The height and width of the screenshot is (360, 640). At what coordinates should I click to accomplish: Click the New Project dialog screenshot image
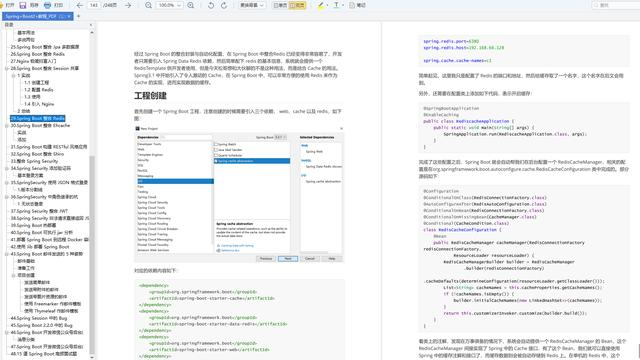tap(239, 194)
